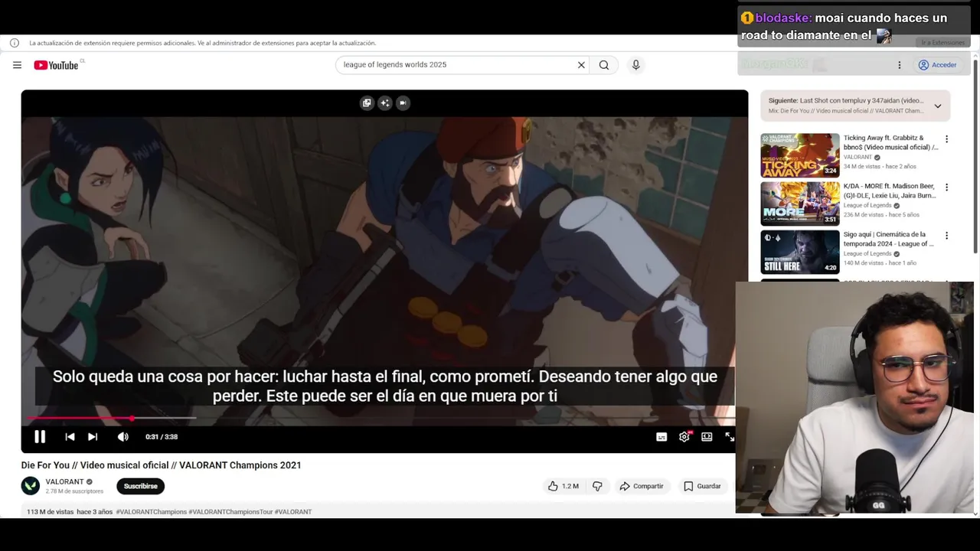Click the Sigo aquí cinematic title

point(889,239)
